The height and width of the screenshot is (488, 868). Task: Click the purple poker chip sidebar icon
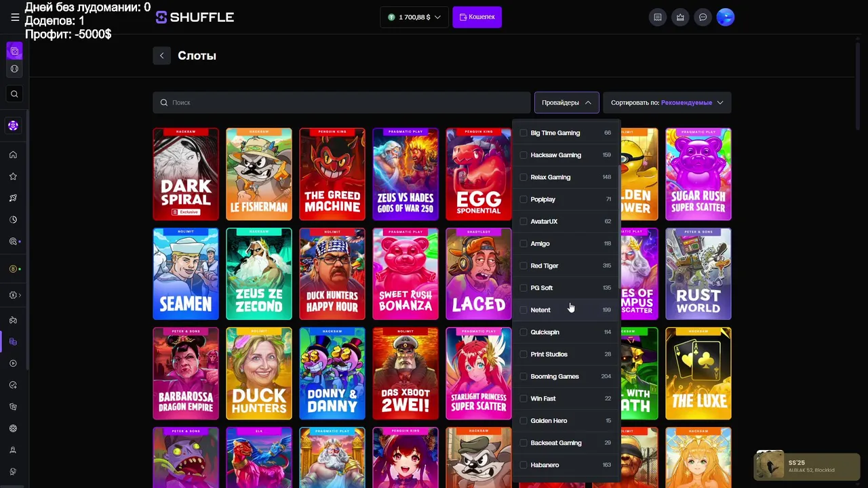(13, 125)
